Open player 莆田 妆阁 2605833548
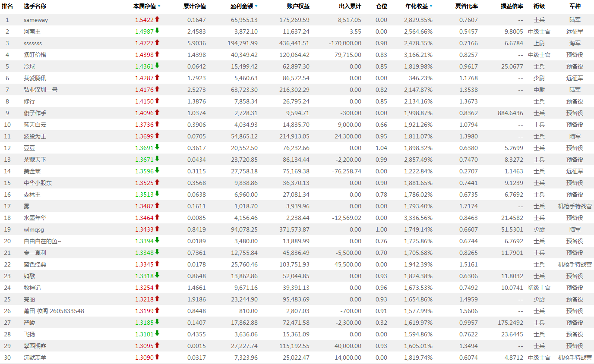 tap(54, 311)
